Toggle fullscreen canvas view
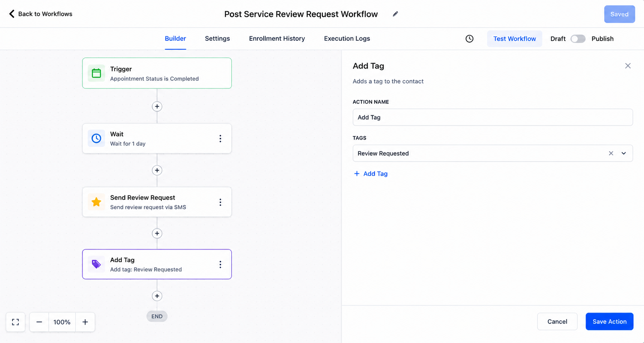 (x=15, y=322)
